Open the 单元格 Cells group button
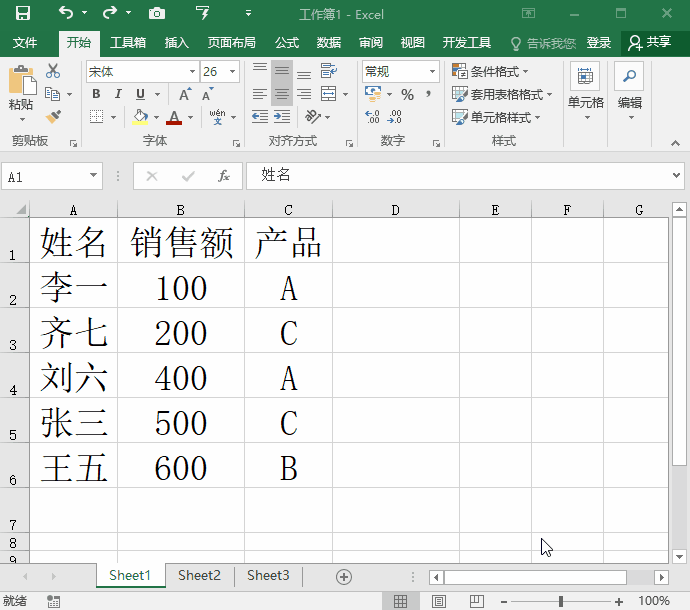The image size is (690, 610). [586, 91]
